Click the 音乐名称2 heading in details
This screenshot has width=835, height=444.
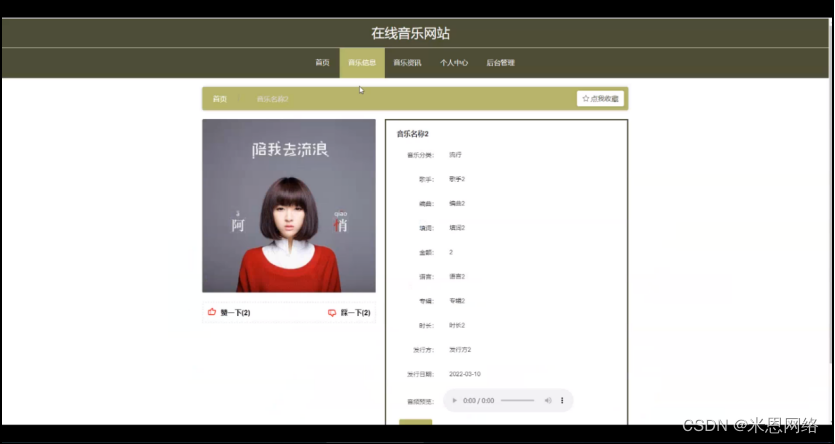(x=413, y=134)
